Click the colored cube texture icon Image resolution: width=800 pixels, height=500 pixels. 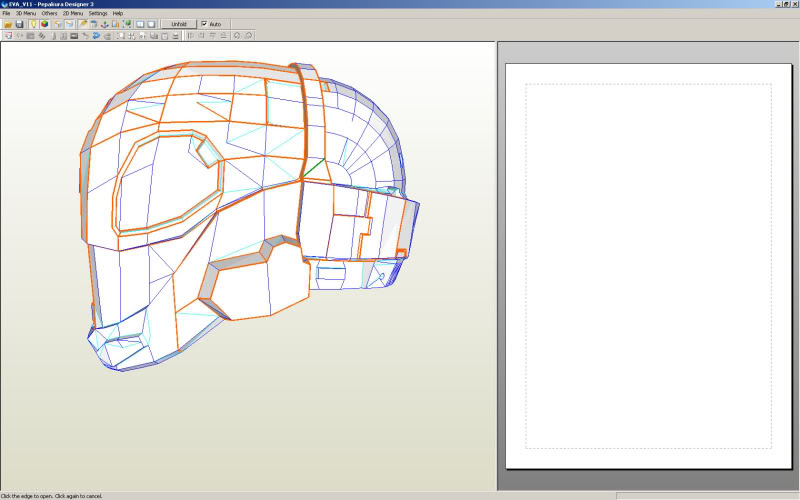(44, 24)
